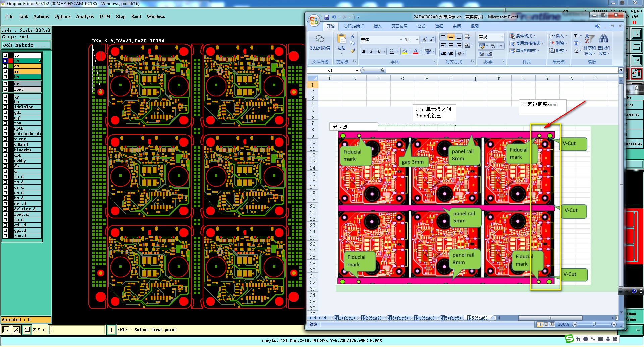Click the Format Painter brush icon

(353, 51)
